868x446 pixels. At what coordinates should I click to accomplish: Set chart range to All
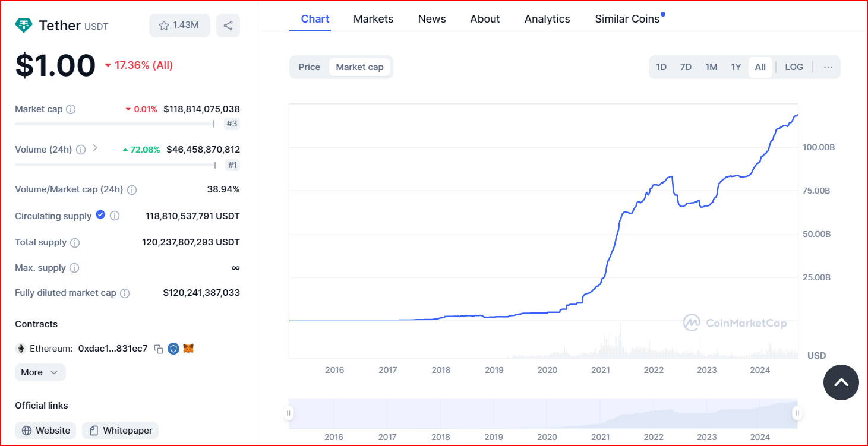pyautogui.click(x=760, y=67)
